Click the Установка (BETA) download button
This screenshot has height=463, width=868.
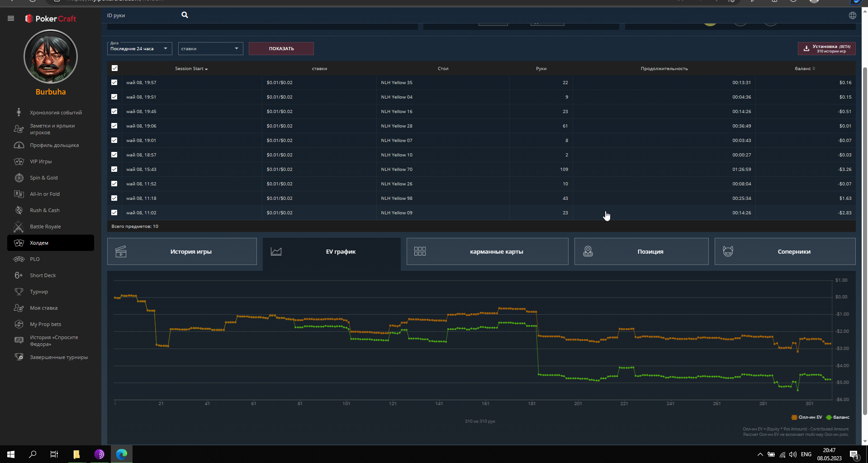point(826,48)
